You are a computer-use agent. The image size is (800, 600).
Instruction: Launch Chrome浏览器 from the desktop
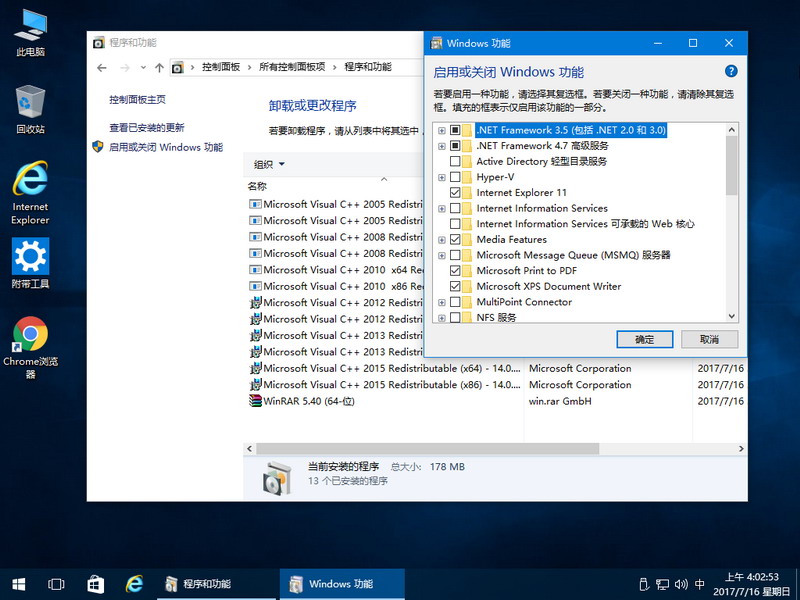point(31,348)
